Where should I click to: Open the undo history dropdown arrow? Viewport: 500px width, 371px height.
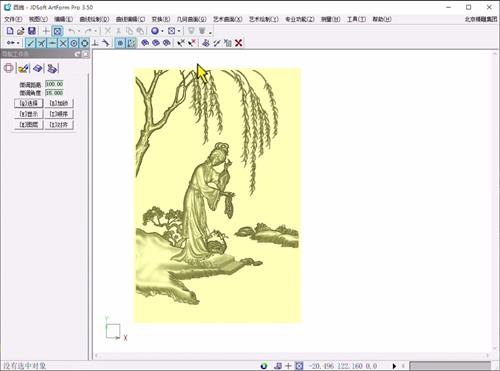[79, 31]
